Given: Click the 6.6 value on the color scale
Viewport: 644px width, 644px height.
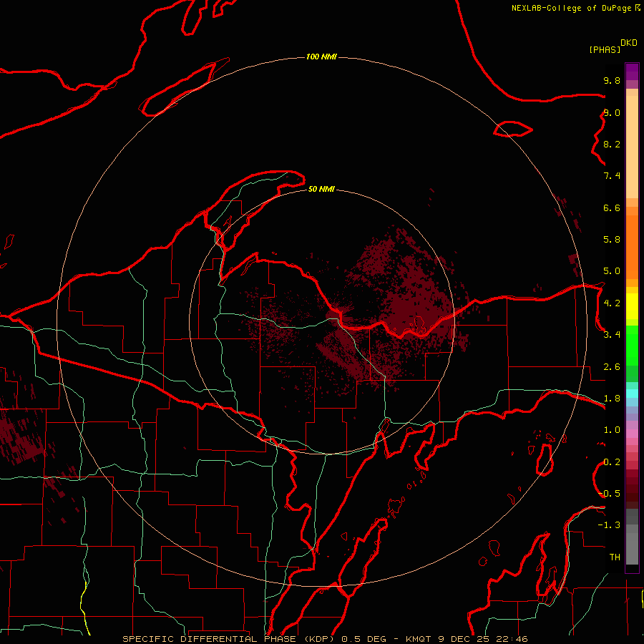Looking at the screenshot, I should pos(612,208).
